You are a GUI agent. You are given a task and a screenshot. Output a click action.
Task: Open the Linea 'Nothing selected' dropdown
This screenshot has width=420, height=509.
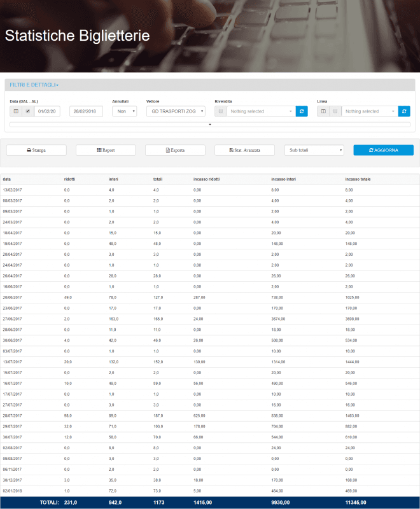click(370, 111)
